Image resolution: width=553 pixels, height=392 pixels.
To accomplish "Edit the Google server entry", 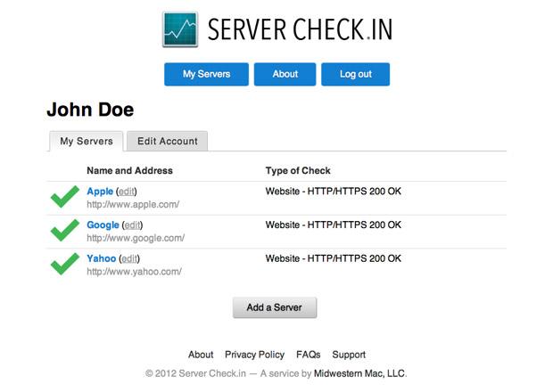I will (132, 225).
